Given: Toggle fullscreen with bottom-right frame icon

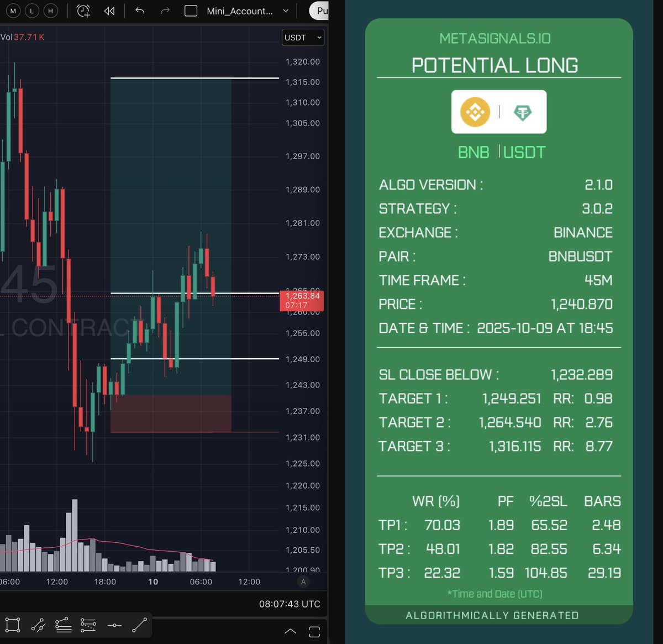Looking at the screenshot, I should coord(314,631).
